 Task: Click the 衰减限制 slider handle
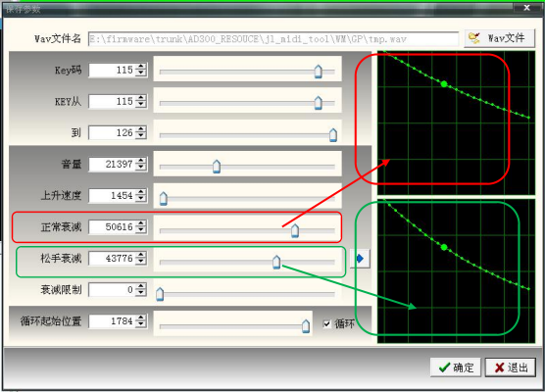point(160,294)
